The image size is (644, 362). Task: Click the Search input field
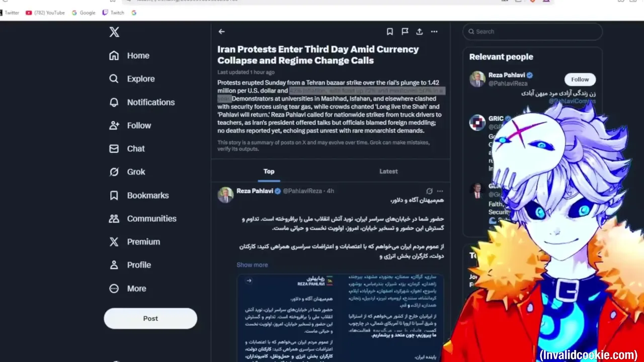coord(532,32)
